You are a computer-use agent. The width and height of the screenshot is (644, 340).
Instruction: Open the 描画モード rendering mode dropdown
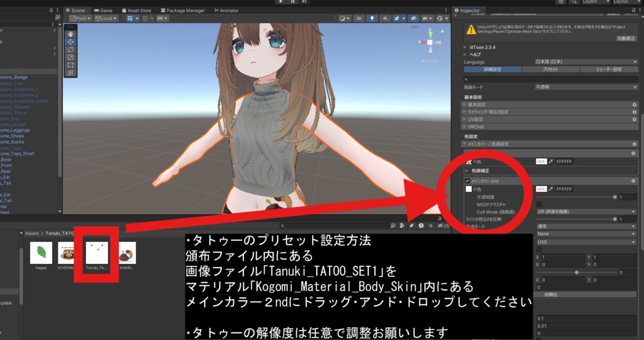pyautogui.click(x=586, y=87)
